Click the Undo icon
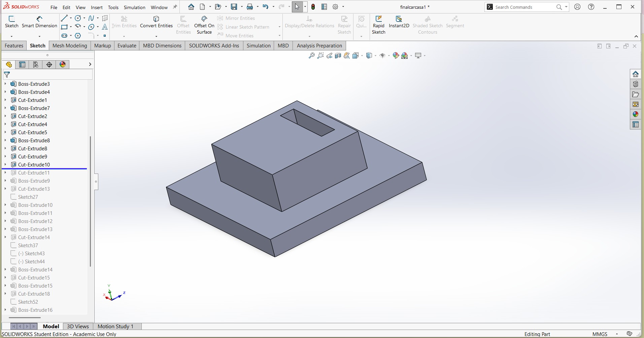The image size is (644, 338). coord(266,7)
